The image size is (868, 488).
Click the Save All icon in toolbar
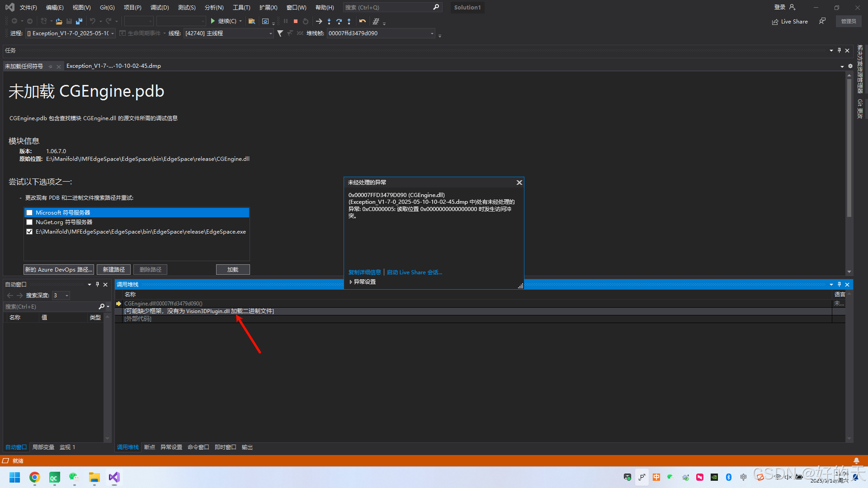click(x=79, y=21)
